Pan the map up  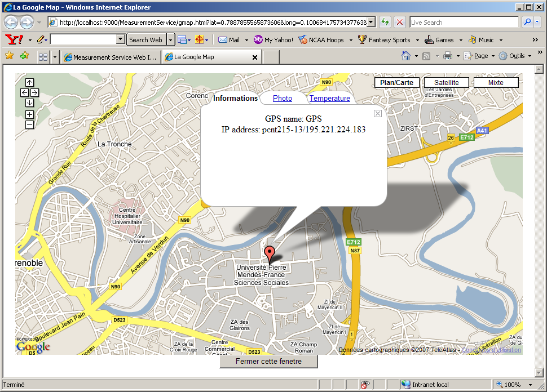coord(30,83)
